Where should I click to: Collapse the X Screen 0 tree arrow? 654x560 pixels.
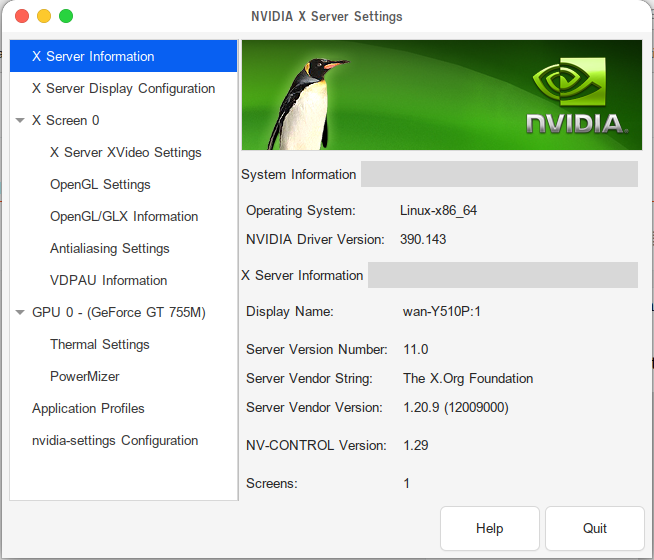pos(20,121)
